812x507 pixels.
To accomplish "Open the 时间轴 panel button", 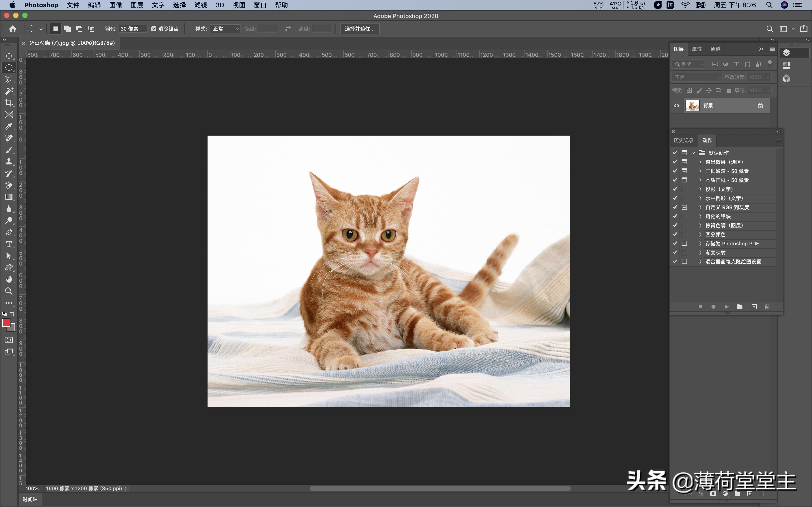I will click(29, 499).
